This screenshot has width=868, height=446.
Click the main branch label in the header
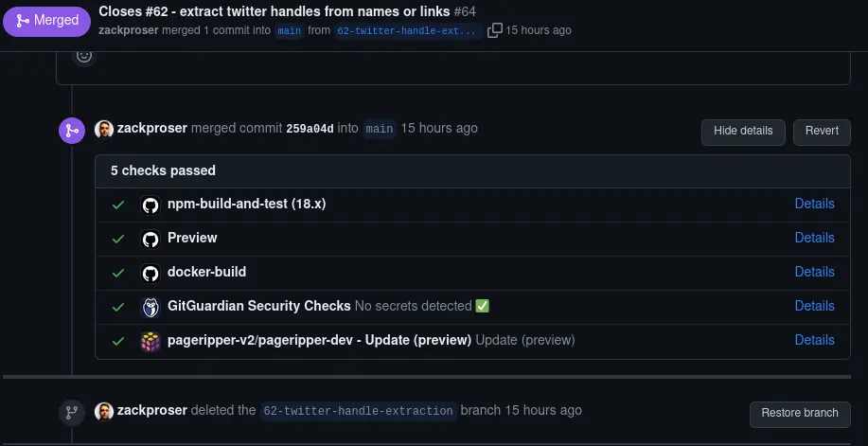(x=289, y=30)
